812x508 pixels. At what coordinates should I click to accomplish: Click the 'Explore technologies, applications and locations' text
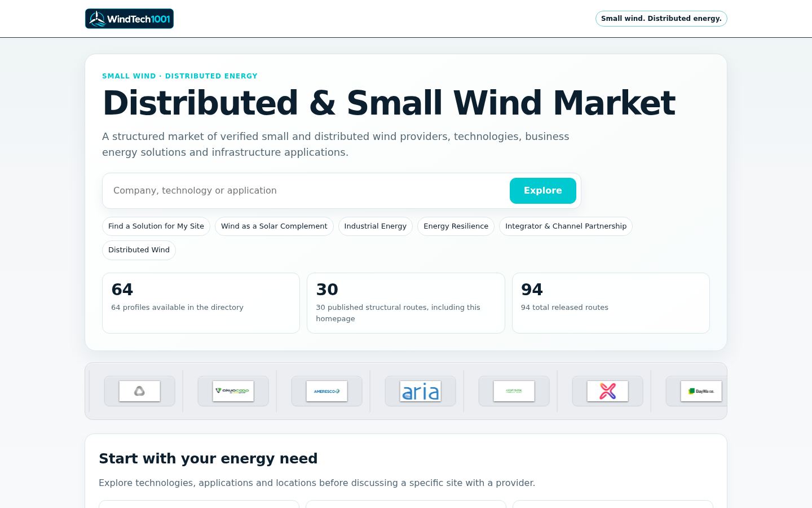(317, 483)
